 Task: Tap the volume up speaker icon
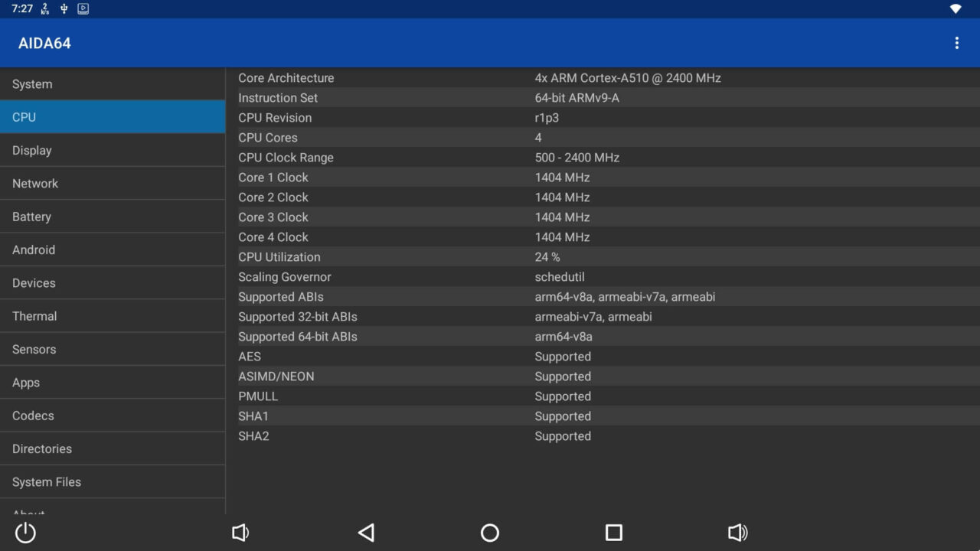737,533
